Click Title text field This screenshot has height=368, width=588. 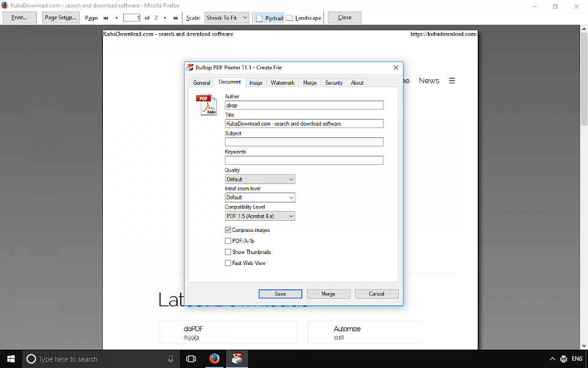304,123
